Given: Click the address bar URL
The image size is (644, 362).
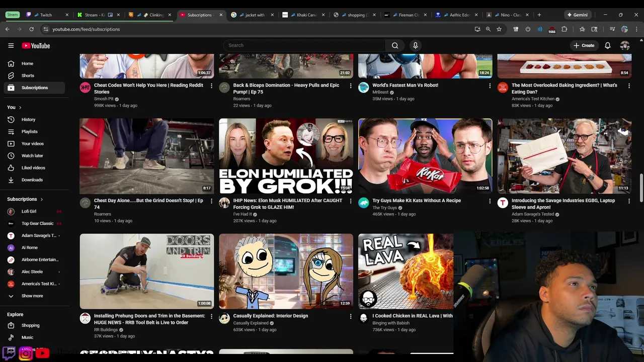Looking at the screenshot, I should [86, 29].
